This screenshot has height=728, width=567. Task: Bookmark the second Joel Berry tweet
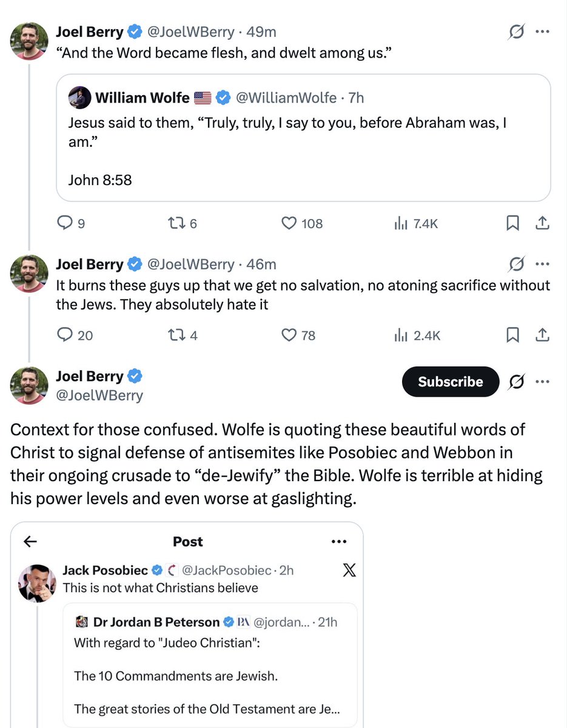[512, 334]
